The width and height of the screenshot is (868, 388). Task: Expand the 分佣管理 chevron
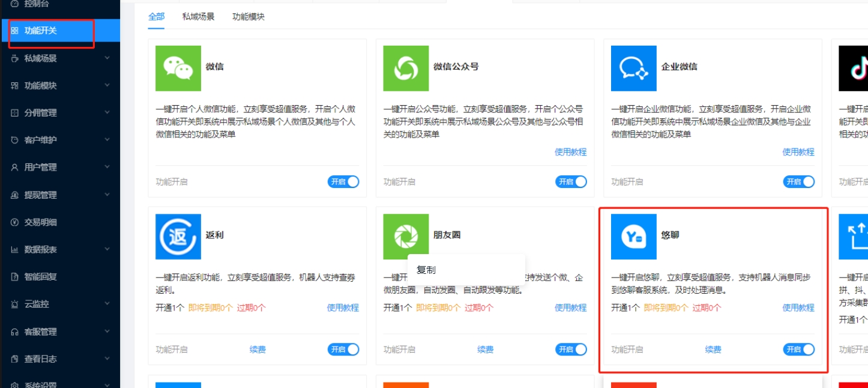[107, 112]
